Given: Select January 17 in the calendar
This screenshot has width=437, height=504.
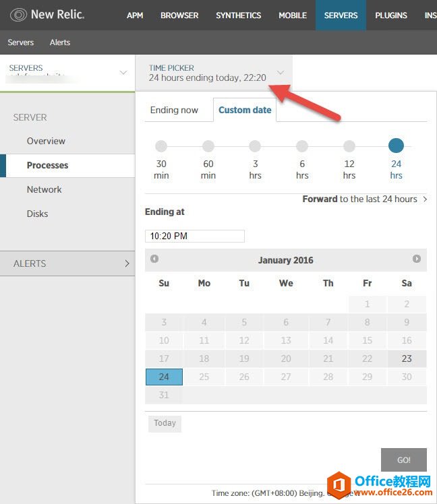Looking at the screenshot, I should click(164, 358).
